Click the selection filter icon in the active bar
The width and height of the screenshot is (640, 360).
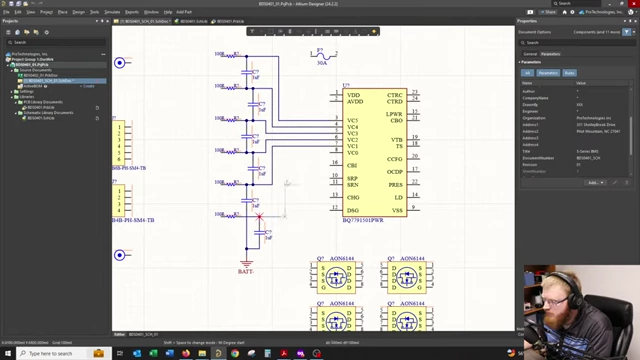tap(252, 31)
